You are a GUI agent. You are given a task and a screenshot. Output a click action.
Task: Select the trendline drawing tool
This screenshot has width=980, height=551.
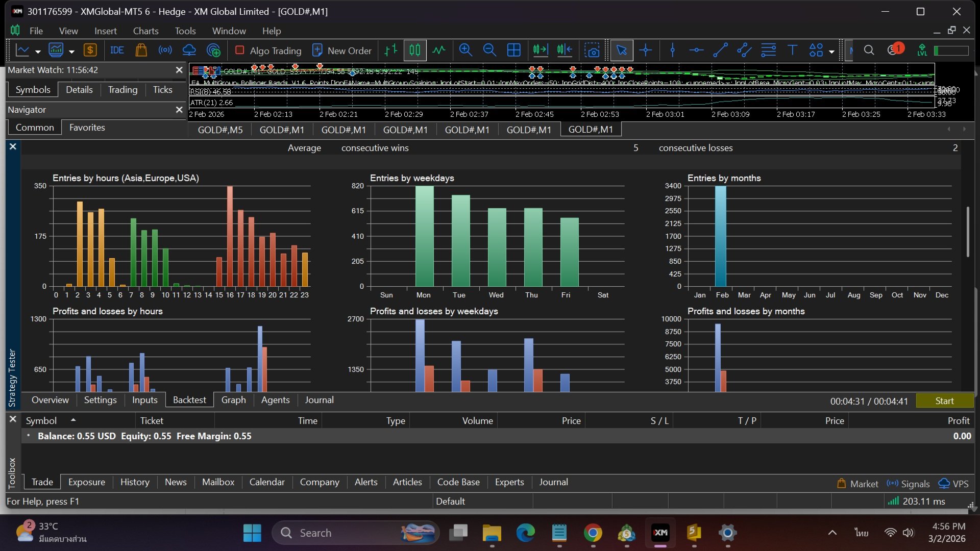click(x=720, y=51)
